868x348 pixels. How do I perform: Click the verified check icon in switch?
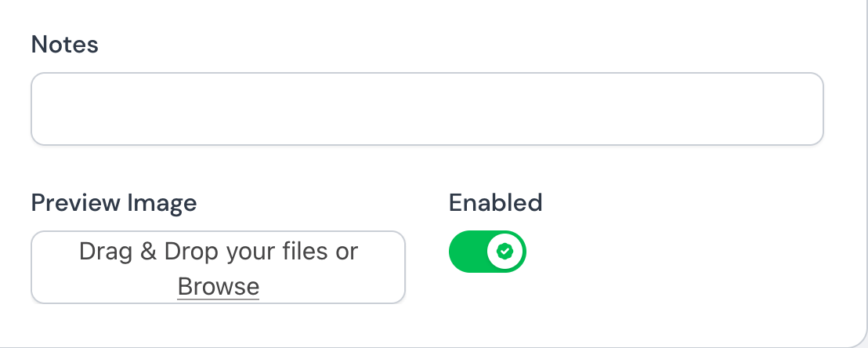(505, 252)
